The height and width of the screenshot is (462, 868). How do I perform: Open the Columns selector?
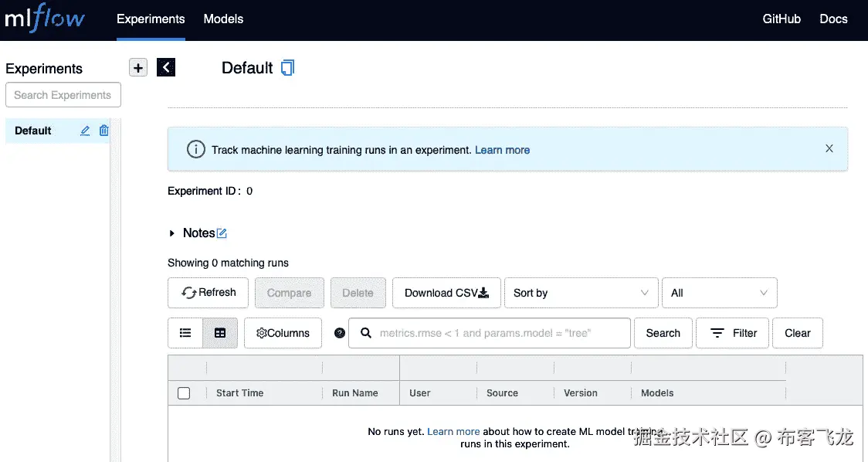tap(283, 333)
